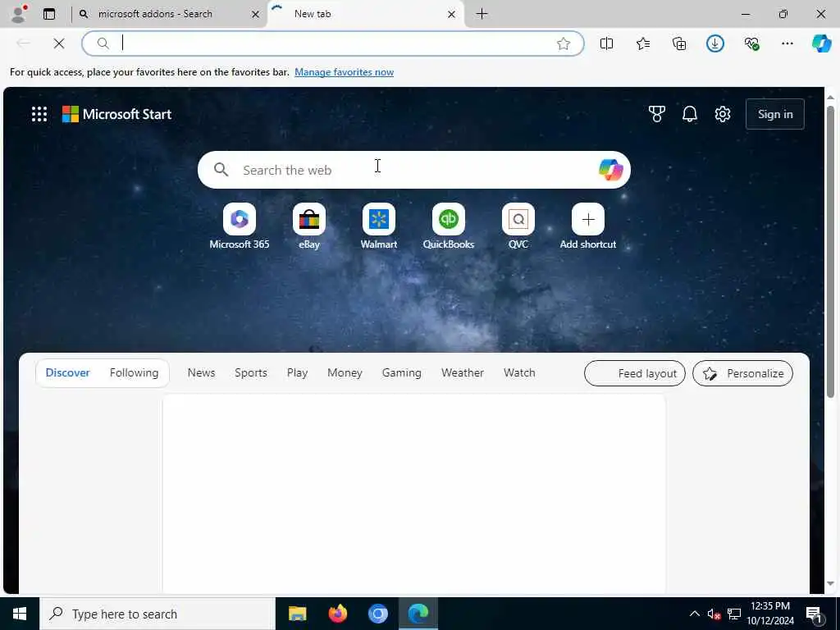The image size is (840, 630).
Task: Open the Walmart shortcut
Action: click(379, 226)
